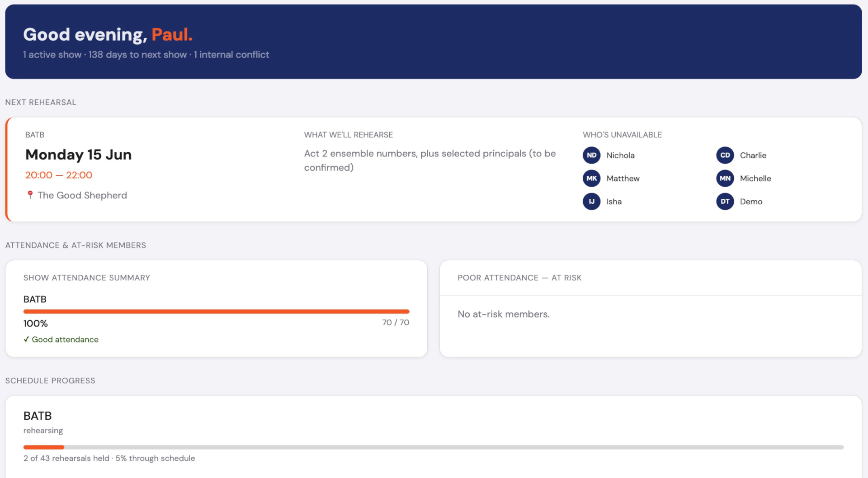Select the name Michelle in unavailable list
The width and height of the screenshot is (868, 478).
[755, 178]
